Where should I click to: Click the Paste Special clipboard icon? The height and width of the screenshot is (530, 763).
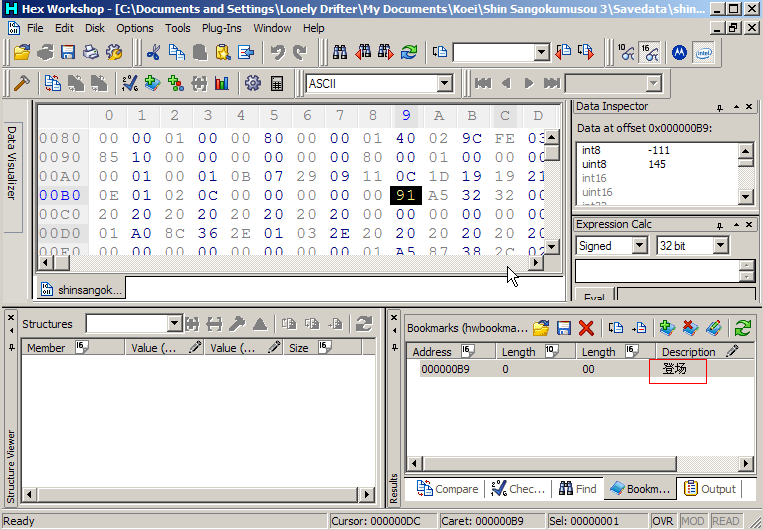click(223, 52)
